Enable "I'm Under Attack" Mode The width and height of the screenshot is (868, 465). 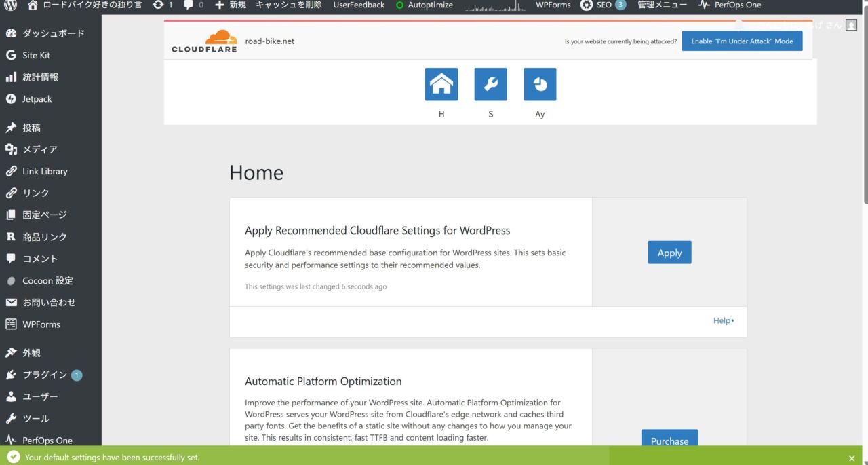pos(742,41)
